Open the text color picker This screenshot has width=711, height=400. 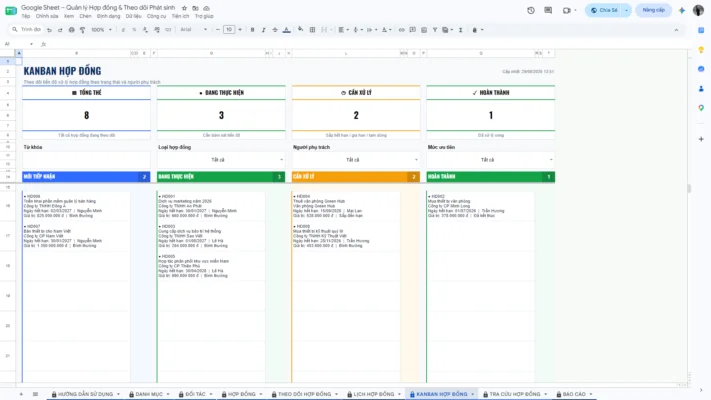point(287,30)
